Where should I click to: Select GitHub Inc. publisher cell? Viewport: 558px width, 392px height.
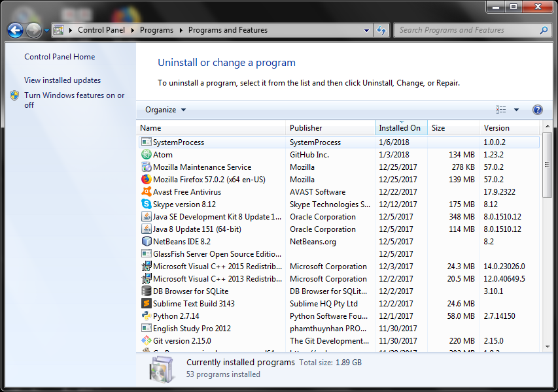coord(309,155)
